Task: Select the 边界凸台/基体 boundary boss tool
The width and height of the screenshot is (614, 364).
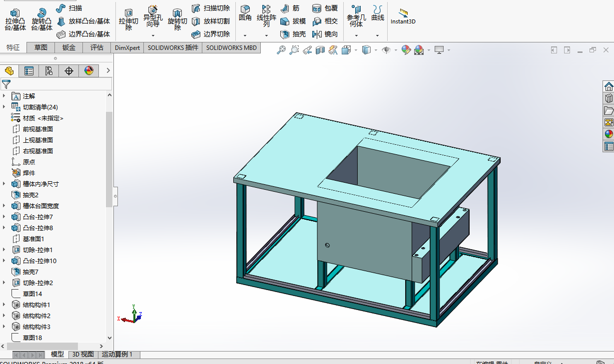Action: pyautogui.click(x=83, y=34)
